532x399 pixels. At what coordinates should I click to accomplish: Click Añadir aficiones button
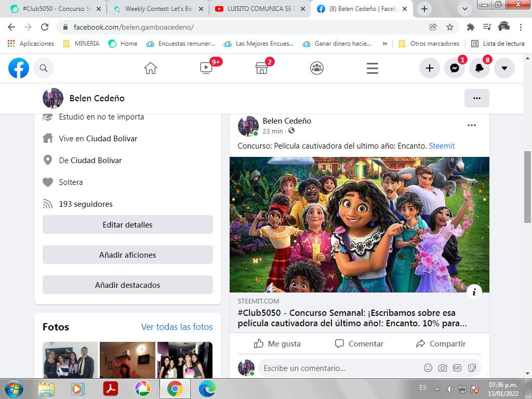tap(128, 255)
